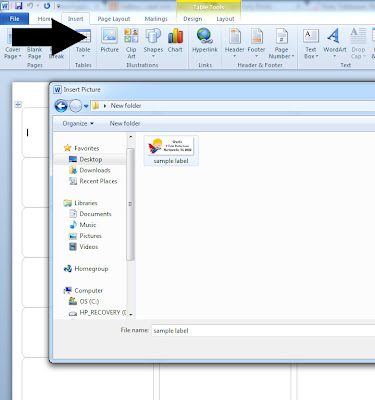The width and height of the screenshot is (375, 400).
Task: Click New folder button in dialog toolbar
Action: point(125,124)
